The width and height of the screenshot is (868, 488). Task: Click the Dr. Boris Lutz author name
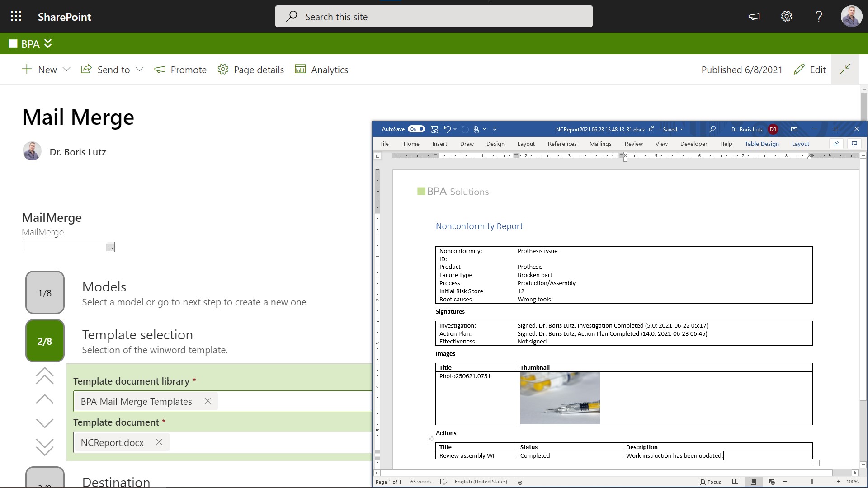(78, 152)
